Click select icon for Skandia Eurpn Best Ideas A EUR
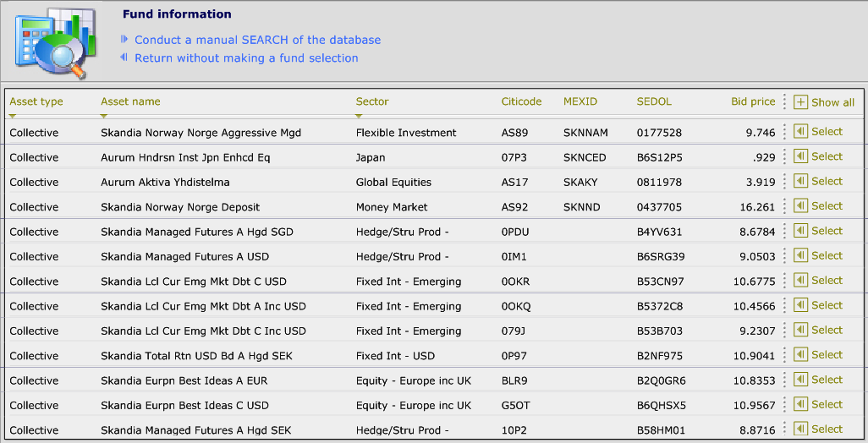 pyautogui.click(x=800, y=380)
